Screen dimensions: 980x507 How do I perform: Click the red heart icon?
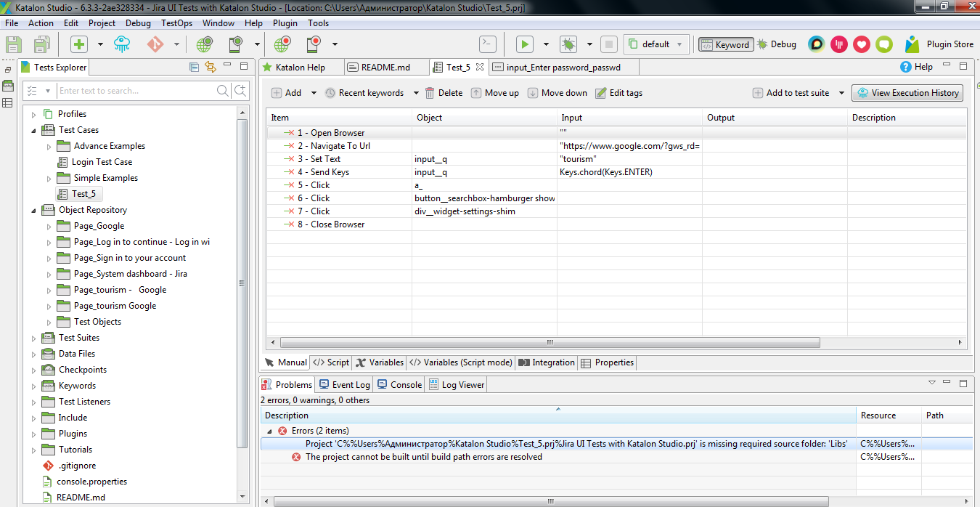[862, 44]
